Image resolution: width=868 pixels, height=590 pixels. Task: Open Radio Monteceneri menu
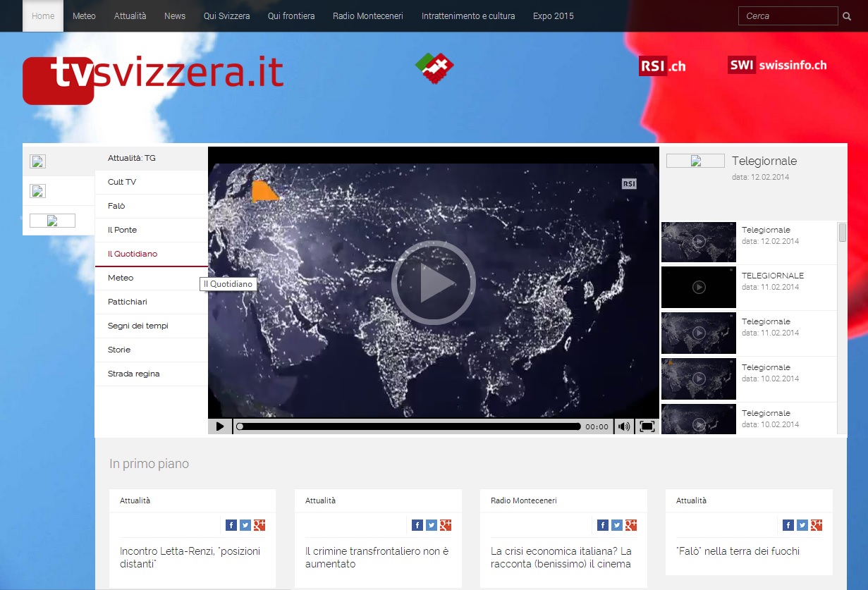point(368,16)
